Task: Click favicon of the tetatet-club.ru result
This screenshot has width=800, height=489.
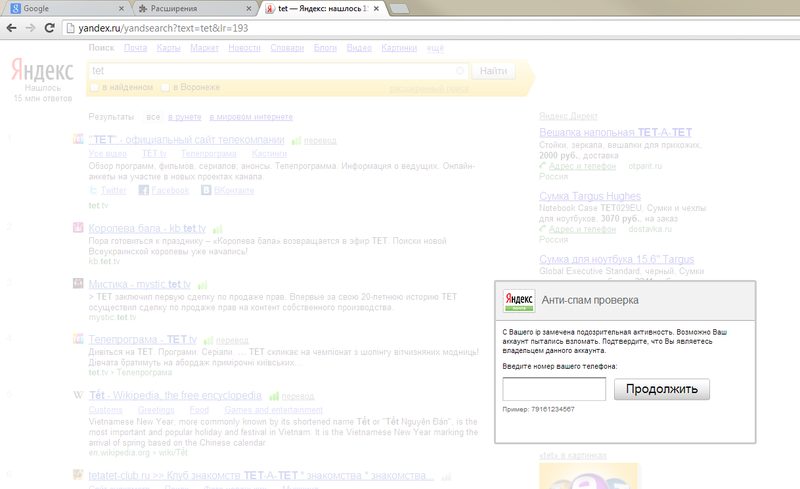Action: point(78,475)
